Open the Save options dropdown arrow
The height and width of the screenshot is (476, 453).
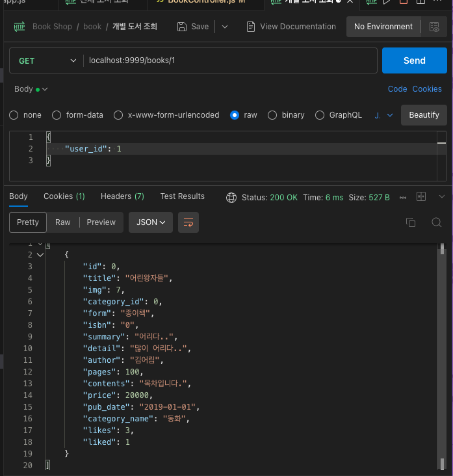225,27
